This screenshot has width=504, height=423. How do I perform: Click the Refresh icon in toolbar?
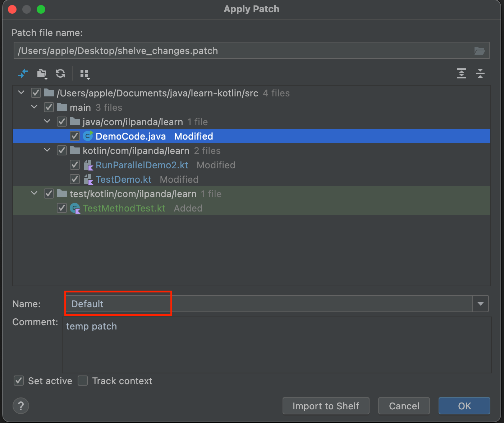coord(60,74)
